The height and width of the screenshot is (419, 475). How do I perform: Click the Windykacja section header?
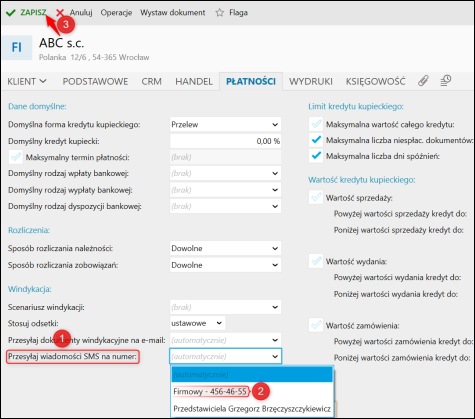point(30,289)
